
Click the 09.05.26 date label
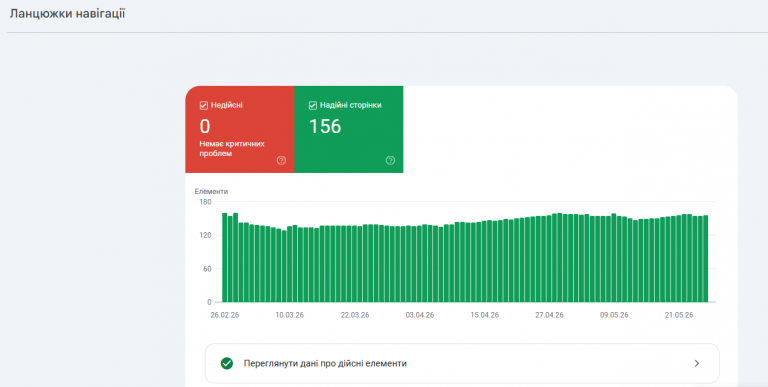click(614, 315)
